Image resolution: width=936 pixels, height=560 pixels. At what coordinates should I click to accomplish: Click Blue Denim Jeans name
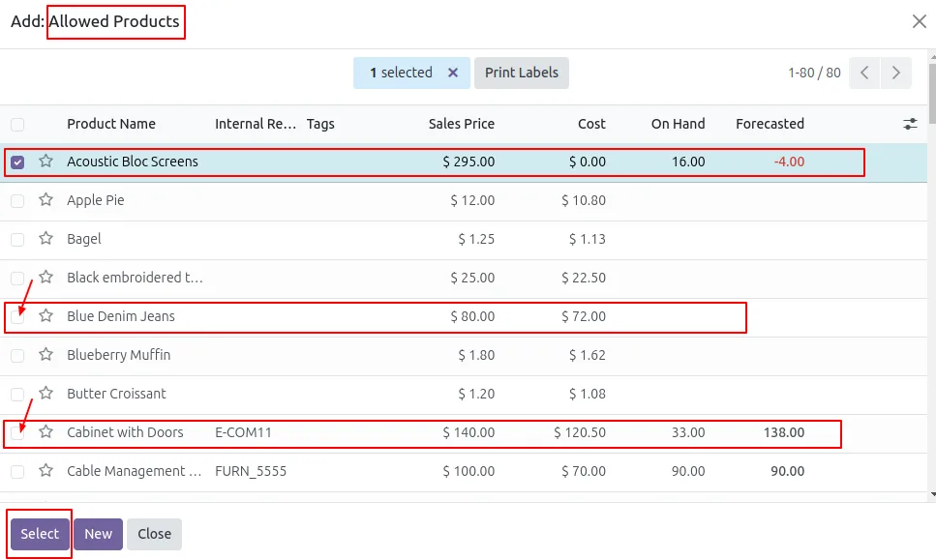121,316
